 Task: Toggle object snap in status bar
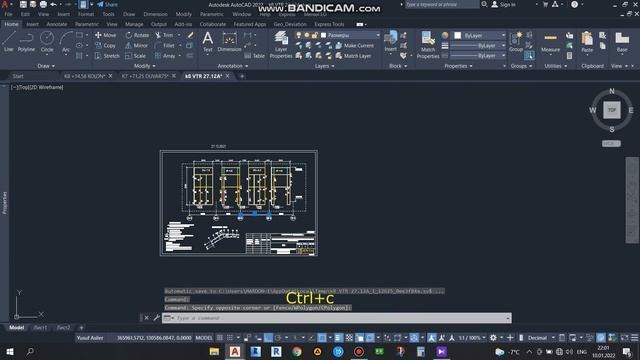(x=322, y=338)
